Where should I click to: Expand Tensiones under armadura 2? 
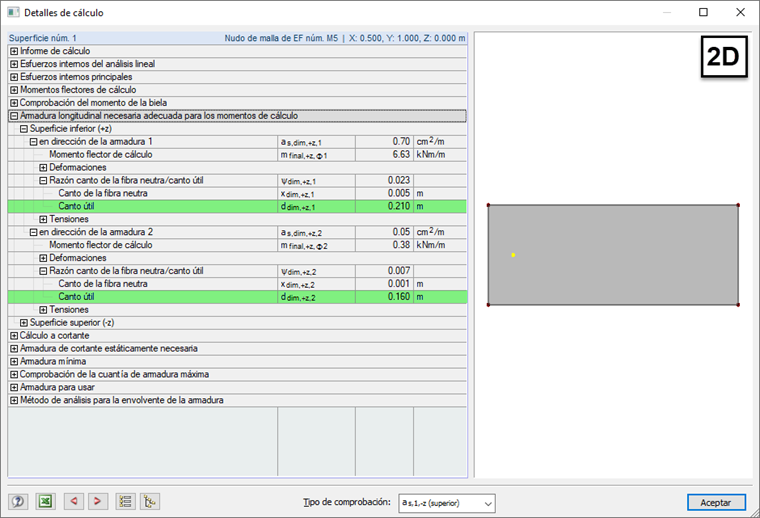tap(43, 310)
